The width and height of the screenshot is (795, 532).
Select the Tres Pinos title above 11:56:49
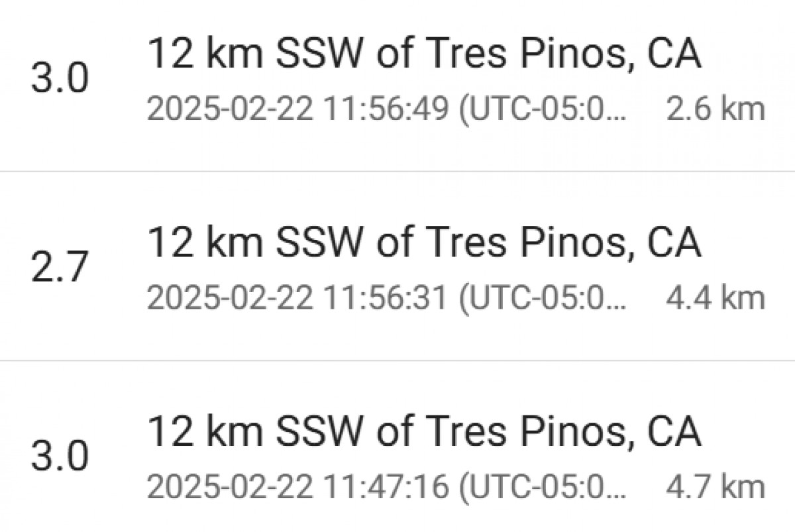coord(423,54)
